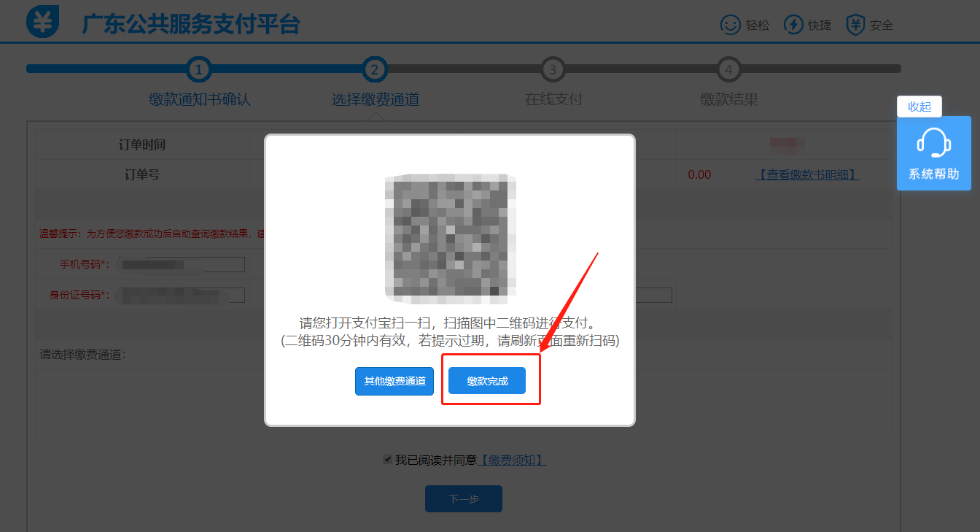980x532 pixels.
Task: Select step 3 circle 在线支付
Action: tap(553, 70)
